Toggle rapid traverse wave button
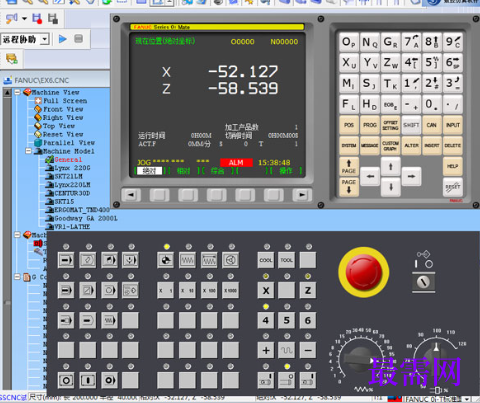The image size is (480, 403). coord(287,350)
